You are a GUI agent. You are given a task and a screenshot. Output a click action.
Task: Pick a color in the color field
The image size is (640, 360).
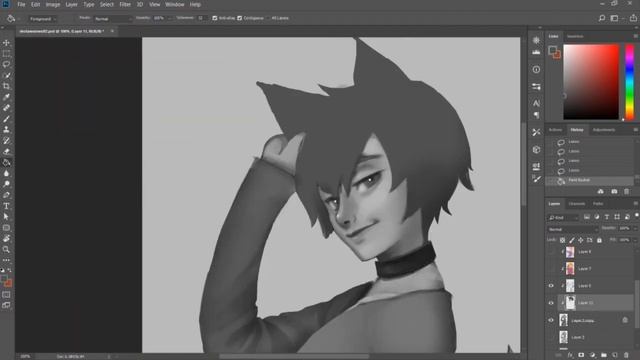(x=591, y=82)
